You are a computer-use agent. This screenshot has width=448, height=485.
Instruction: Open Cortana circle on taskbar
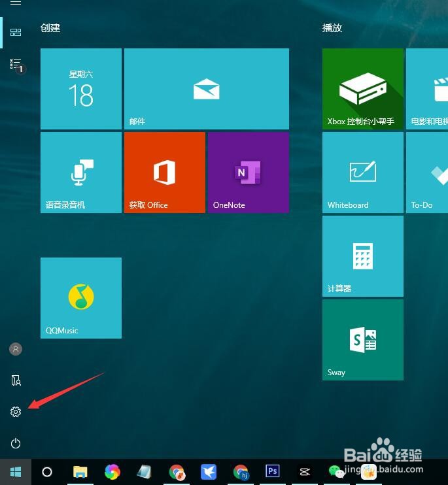pyautogui.click(x=47, y=472)
